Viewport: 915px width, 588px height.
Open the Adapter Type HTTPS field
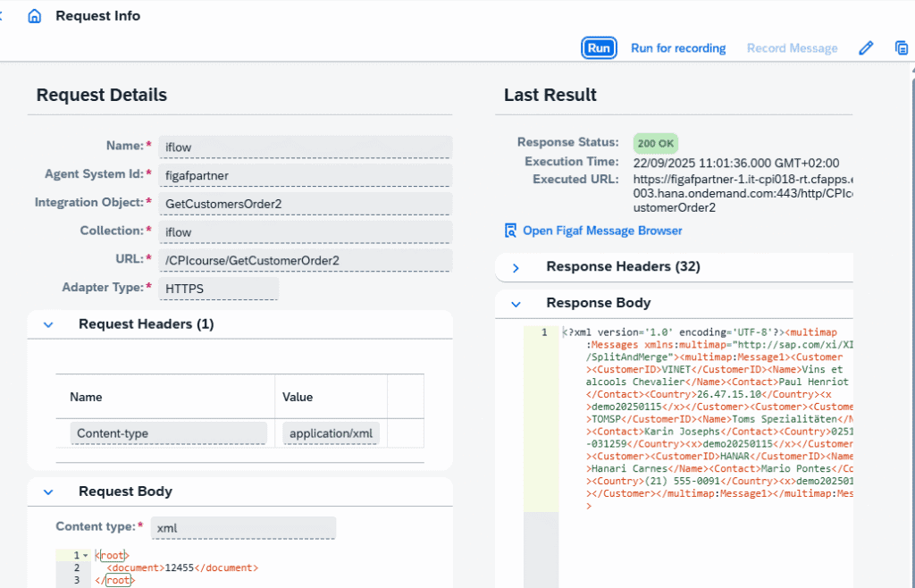coord(218,288)
